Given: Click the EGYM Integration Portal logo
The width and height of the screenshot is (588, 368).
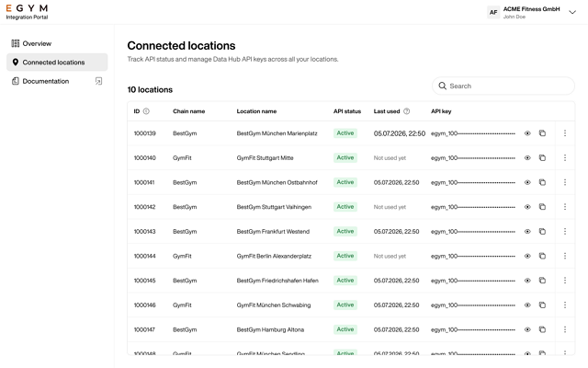Looking at the screenshot, I should tap(27, 12).
